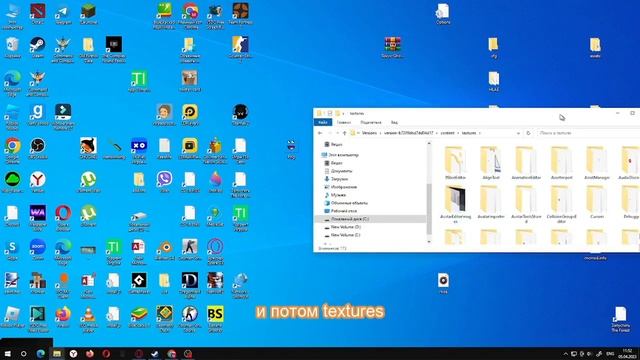Refresh the textures folder view
The image size is (640, 360).
[x=529, y=133]
